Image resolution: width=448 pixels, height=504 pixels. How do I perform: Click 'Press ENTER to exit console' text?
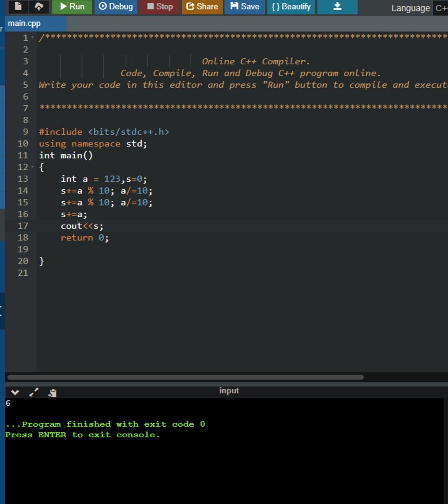click(82, 435)
